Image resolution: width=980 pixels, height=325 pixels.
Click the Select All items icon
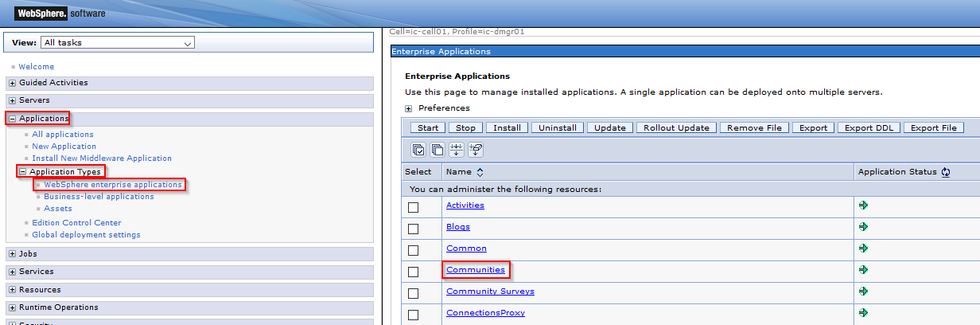[x=418, y=149]
